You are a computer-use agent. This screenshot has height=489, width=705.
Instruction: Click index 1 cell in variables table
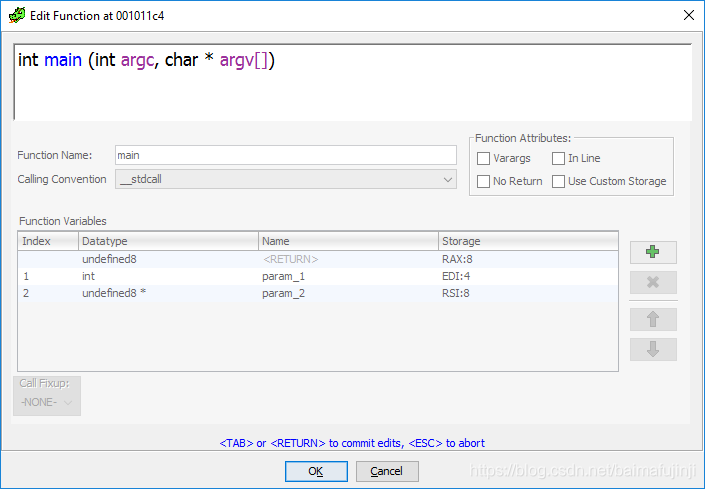coord(48,276)
